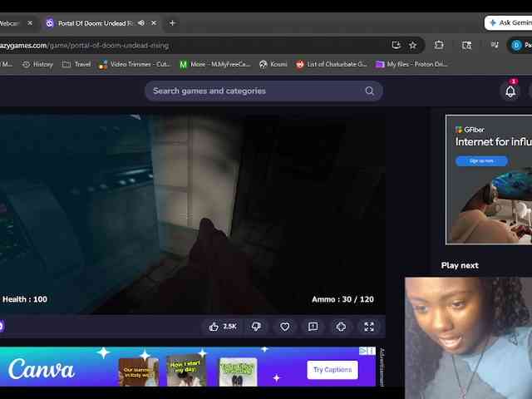Viewport: 532px width, 399px height.
Task: Open the History bookmark
Action: [x=37, y=64]
